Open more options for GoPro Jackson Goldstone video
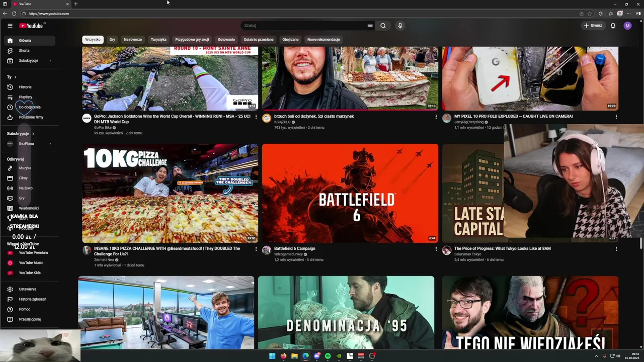 (x=256, y=117)
